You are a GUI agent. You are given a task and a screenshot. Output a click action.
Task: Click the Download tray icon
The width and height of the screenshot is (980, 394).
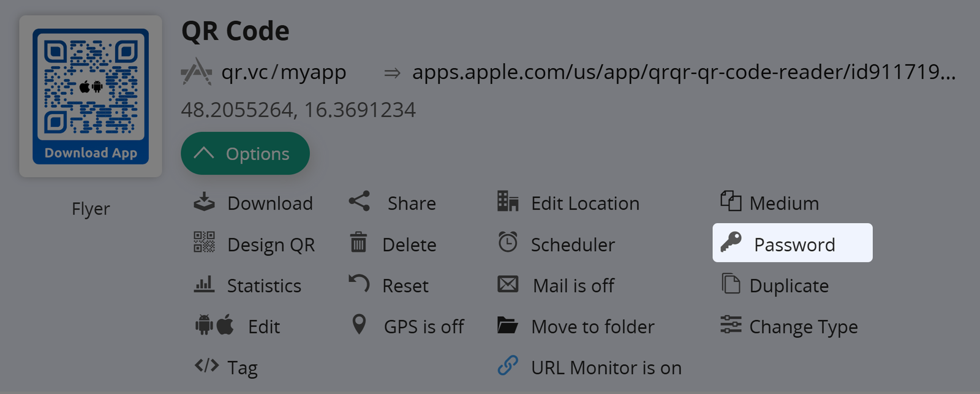pos(204,202)
